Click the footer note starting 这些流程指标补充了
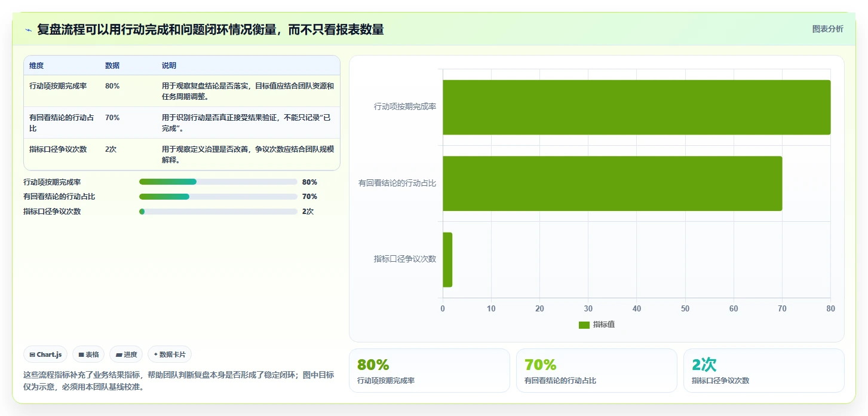 click(x=179, y=381)
